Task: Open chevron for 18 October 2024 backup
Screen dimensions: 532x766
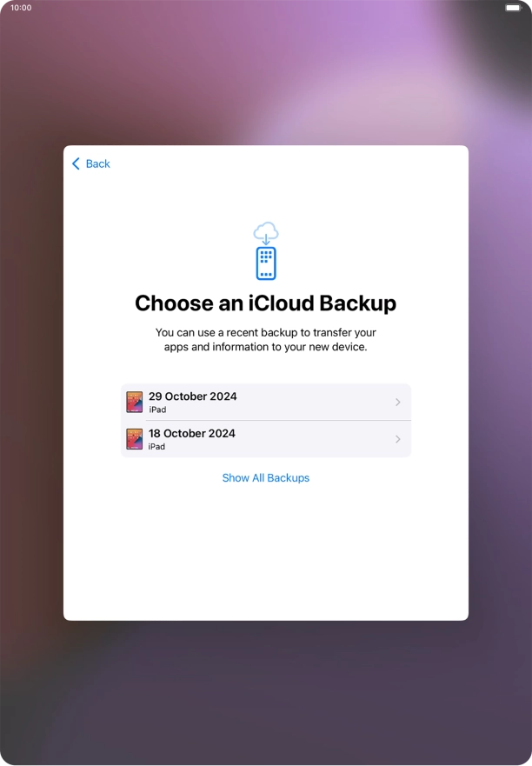Action: pos(397,439)
